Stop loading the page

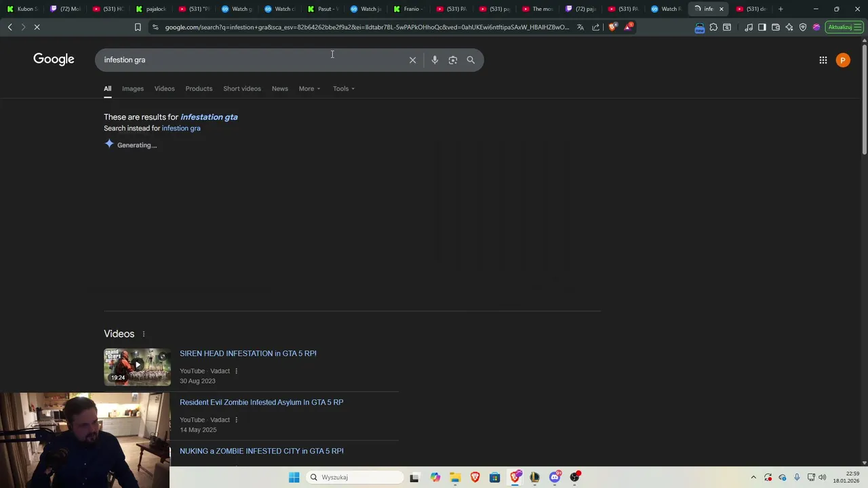click(x=37, y=27)
